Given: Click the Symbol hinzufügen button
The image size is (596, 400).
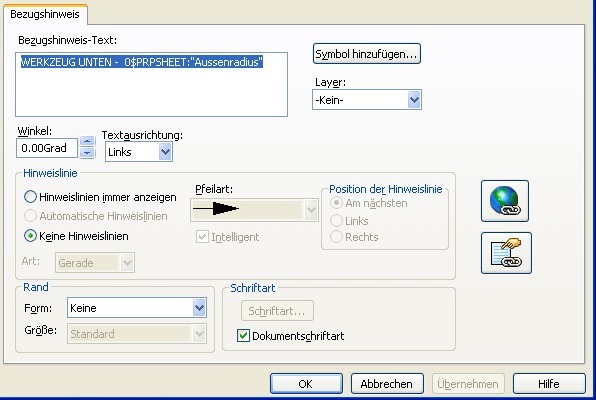Looking at the screenshot, I should coord(366,54).
